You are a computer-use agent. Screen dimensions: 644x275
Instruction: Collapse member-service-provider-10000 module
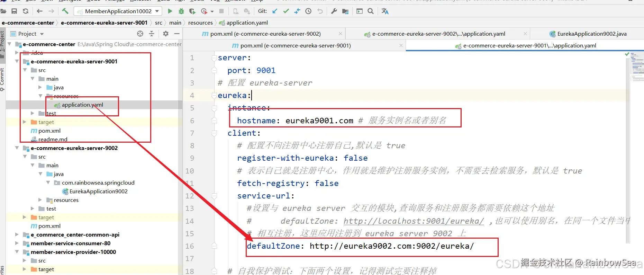coord(17,252)
